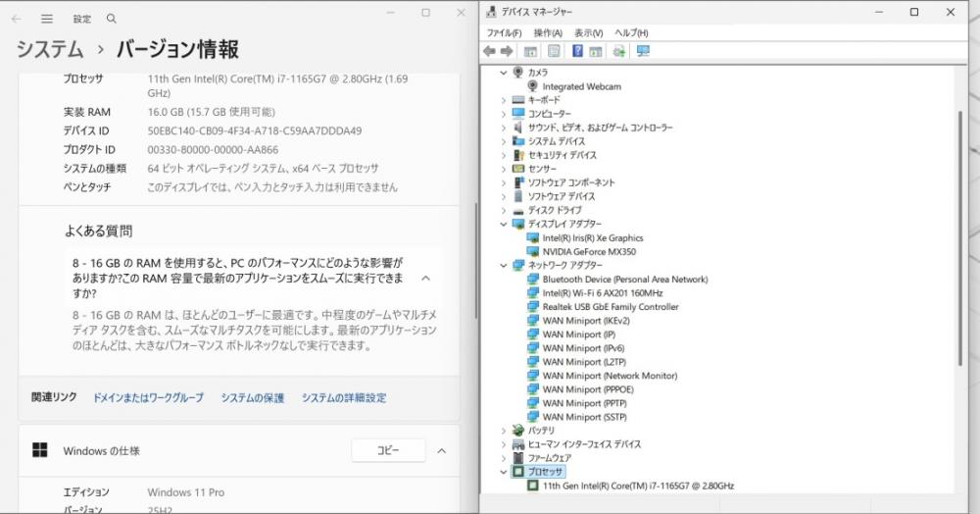Select NVIDIA GeForce MX350 adapter
Image resolution: width=980 pixels, height=514 pixels.
pos(589,251)
